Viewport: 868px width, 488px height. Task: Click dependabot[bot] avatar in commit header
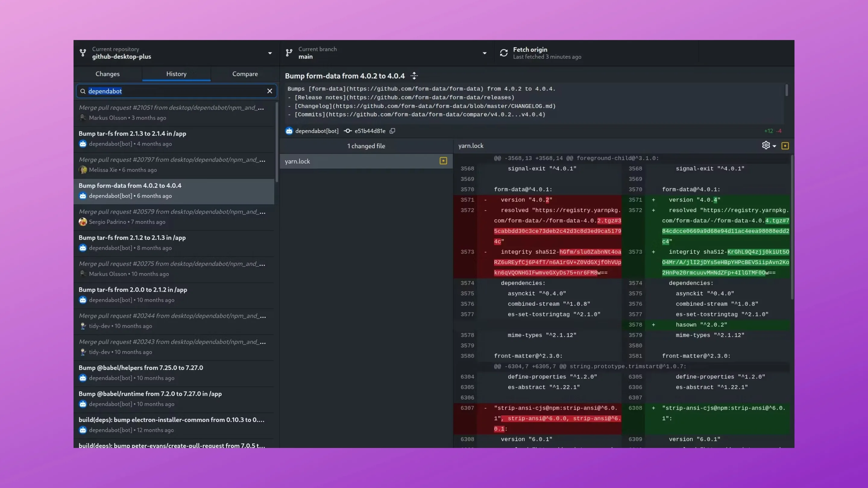click(x=289, y=131)
